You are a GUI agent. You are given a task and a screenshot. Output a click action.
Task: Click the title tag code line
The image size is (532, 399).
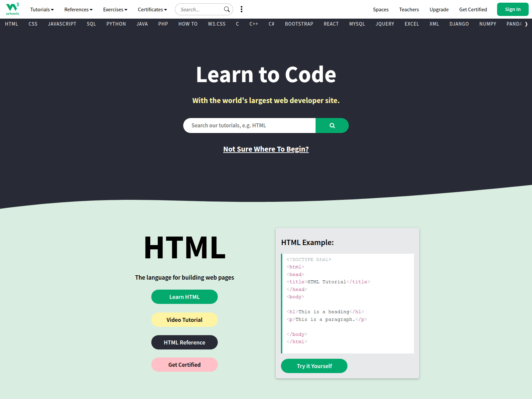point(328,282)
